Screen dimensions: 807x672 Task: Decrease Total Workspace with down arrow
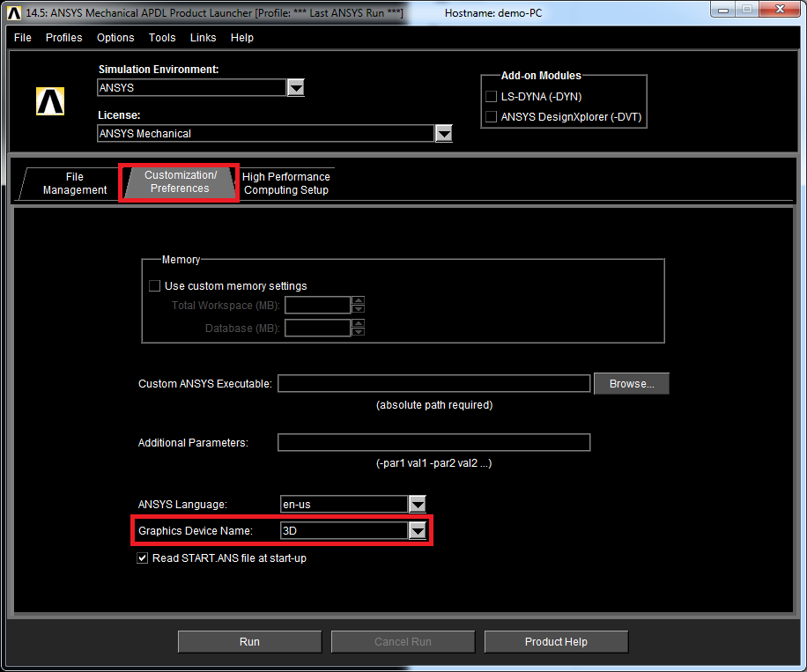click(359, 309)
